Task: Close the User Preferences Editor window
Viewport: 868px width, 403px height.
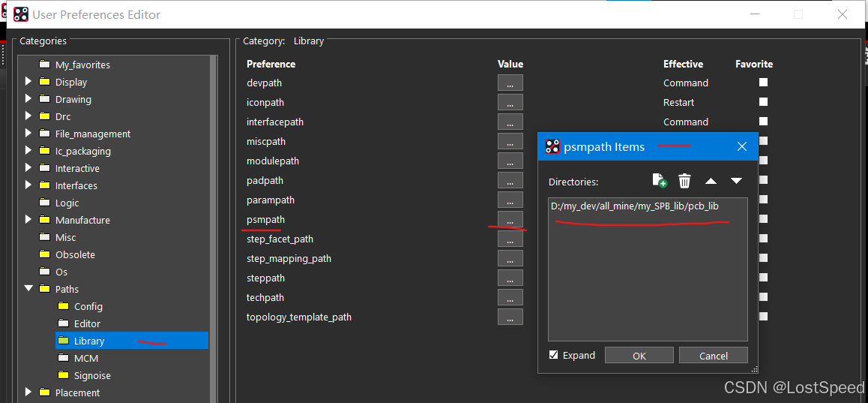Action: (x=843, y=14)
